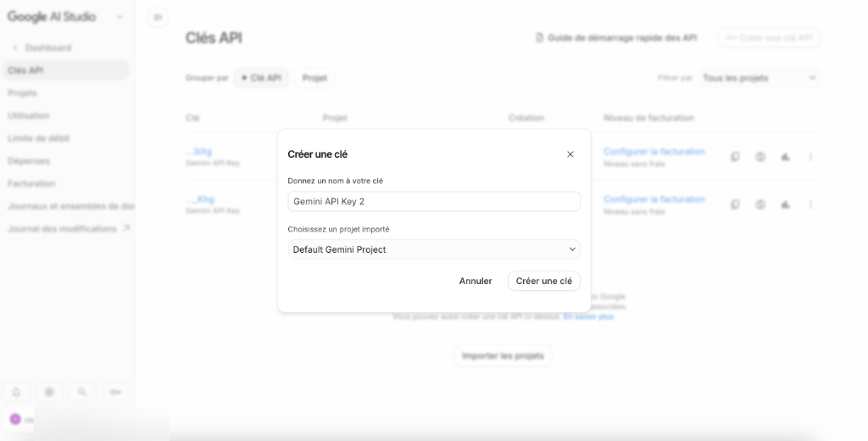Edit the key name field Gemini API Key 2

[434, 202]
